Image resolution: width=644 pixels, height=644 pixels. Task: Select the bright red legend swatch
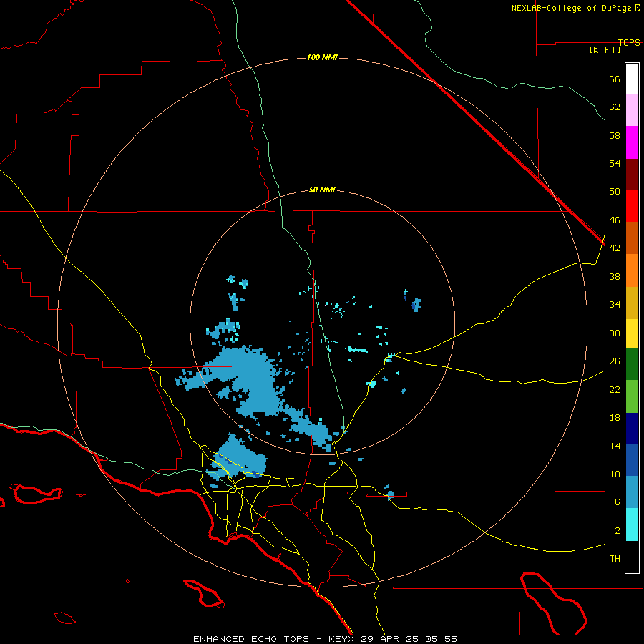pos(632,206)
